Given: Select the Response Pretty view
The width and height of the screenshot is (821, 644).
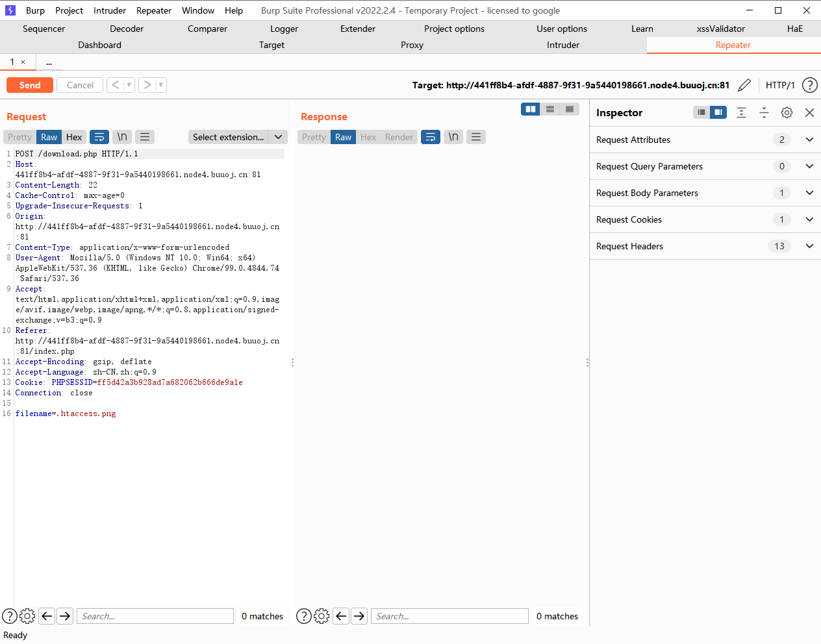Looking at the screenshot, I should [x=314, y=137].
